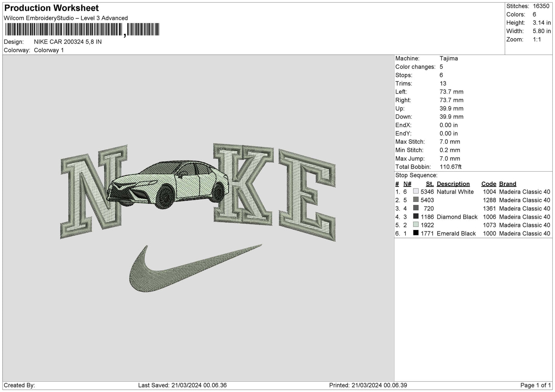Click the code 1006 in the Diamond Black row

(x=489, y=217)
